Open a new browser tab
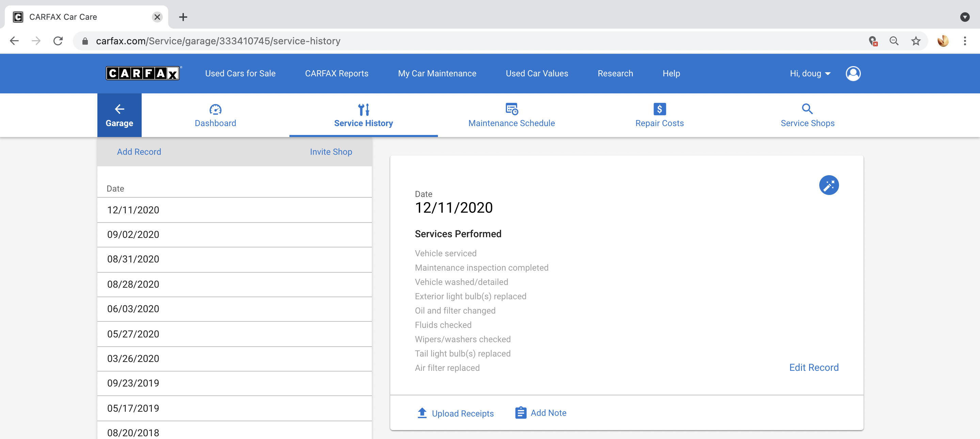 tap(183, 17)
